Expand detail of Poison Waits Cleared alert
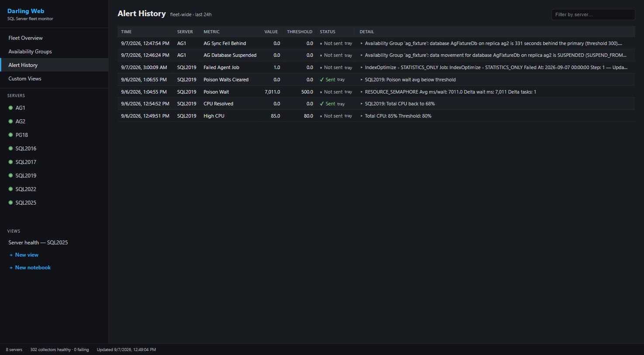This screenshot has height=355, width=644. (x=362, y=80)
